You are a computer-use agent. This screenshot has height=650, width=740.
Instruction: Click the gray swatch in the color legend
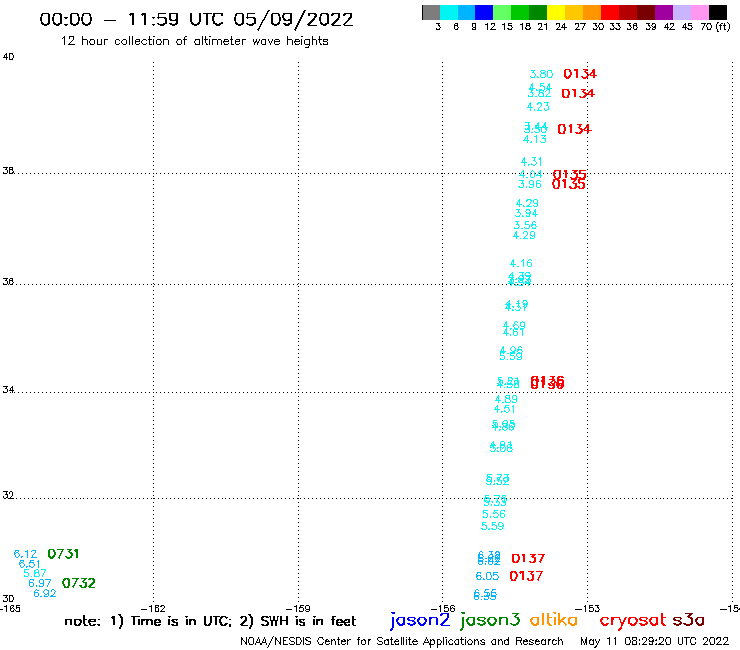click(x=431, y=13)
